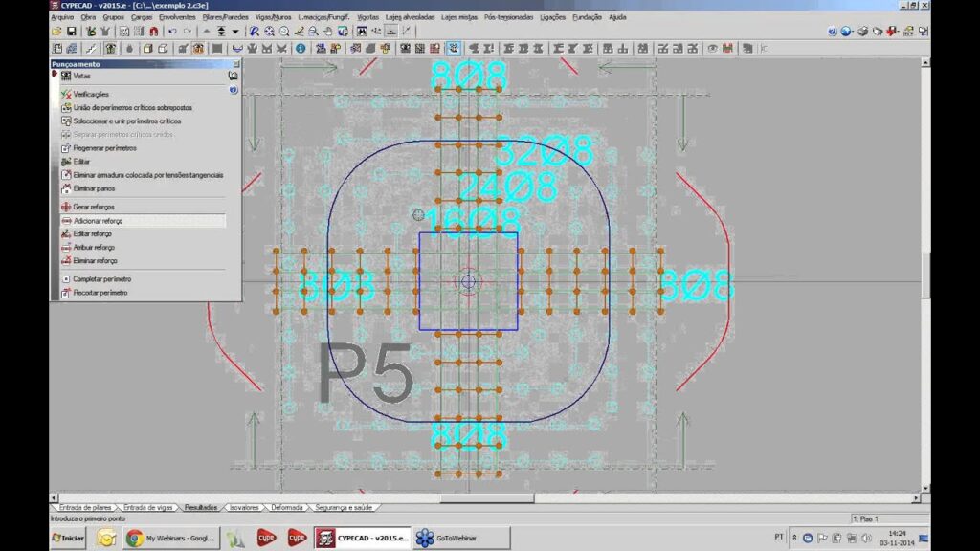
Task: Choose Gerar reforços in the panel
Action: [94, 207]
